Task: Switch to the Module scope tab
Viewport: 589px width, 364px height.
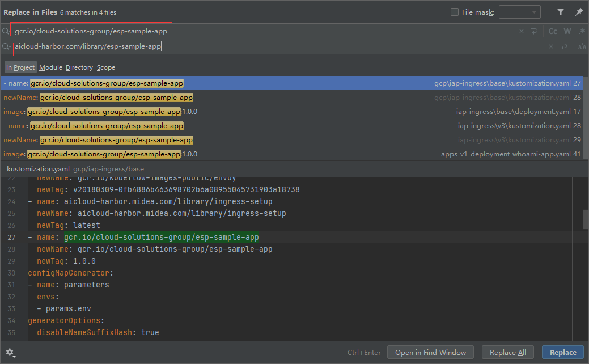Action: 50,67
